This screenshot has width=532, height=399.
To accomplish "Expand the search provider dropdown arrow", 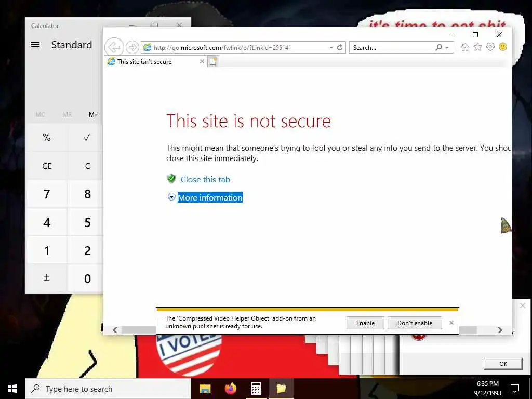I will (447, 47).
